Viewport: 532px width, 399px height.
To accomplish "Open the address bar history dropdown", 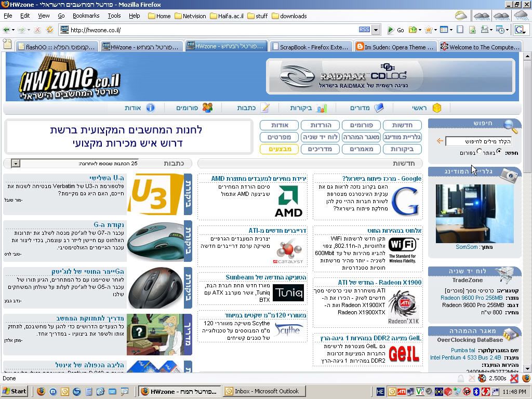I will coord(376,30).
